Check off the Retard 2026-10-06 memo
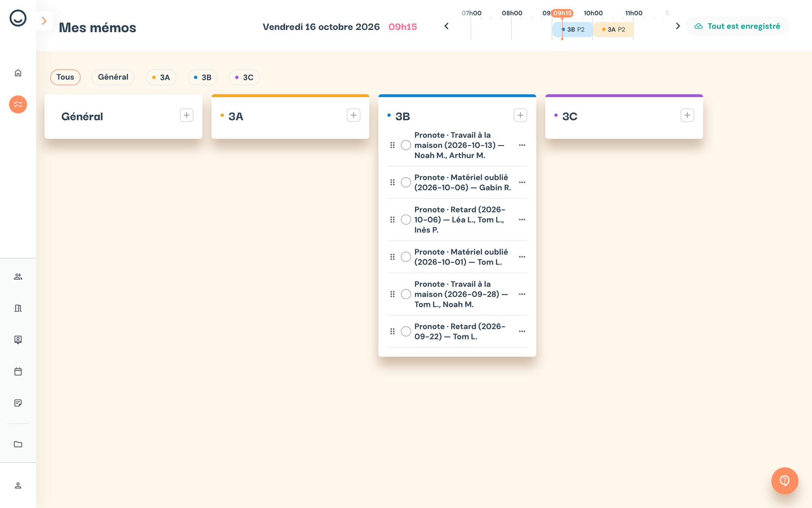The height and width of the screenshot is (508, 812). pyautogui.click(x=406, y=220)
